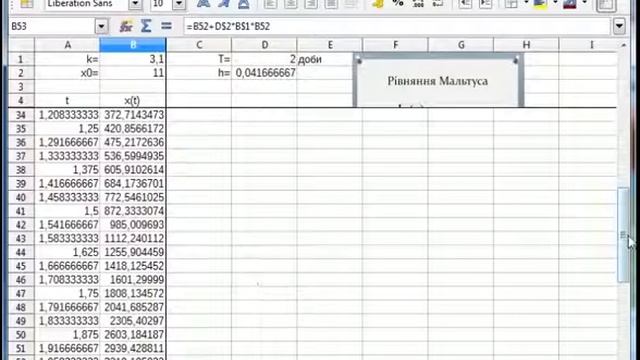Select the cell with 1808,134572
Viewport: 640px width, 360px height.
tap(133, 293)
